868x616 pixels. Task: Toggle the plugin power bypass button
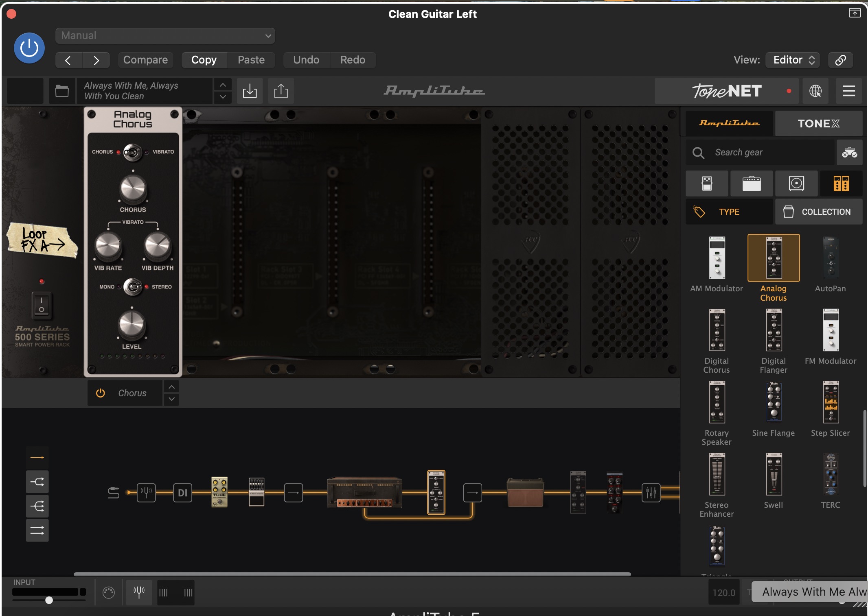29,48
